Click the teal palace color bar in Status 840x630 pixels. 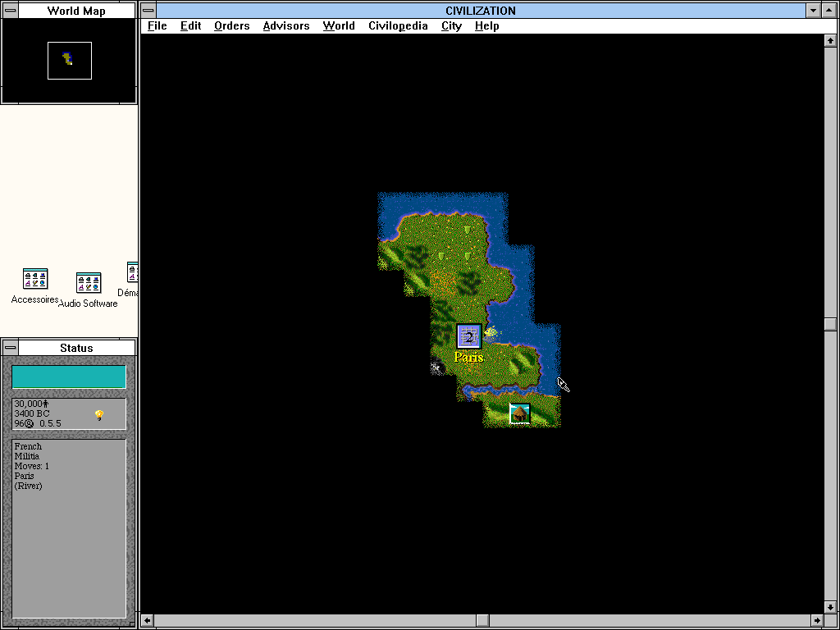coord(69,377)
